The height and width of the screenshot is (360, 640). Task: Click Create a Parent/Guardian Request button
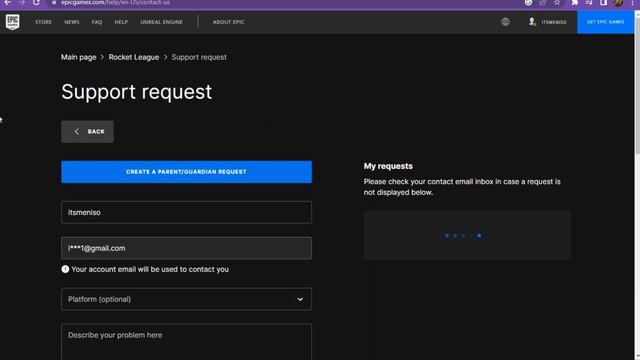tap(187, 172)
